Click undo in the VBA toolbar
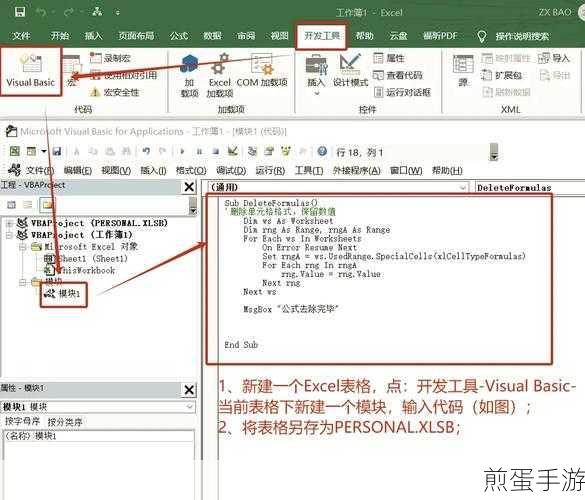Image resolution: width=585 pixels, height=500 pixels. click(146, 151)
